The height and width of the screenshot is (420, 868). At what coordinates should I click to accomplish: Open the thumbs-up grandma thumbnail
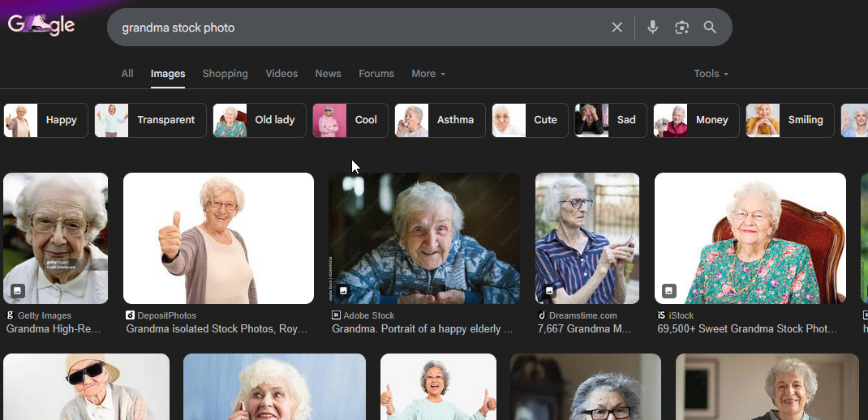point(218,238)
